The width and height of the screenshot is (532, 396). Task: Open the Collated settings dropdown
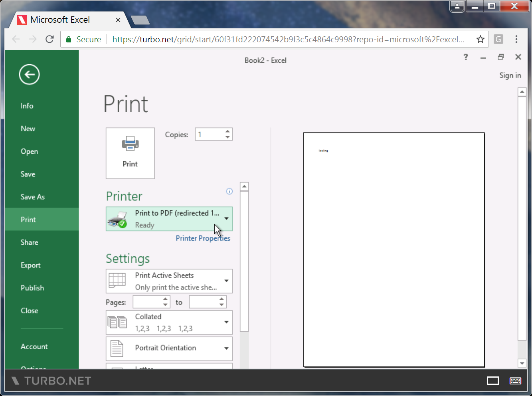point(226,322)
